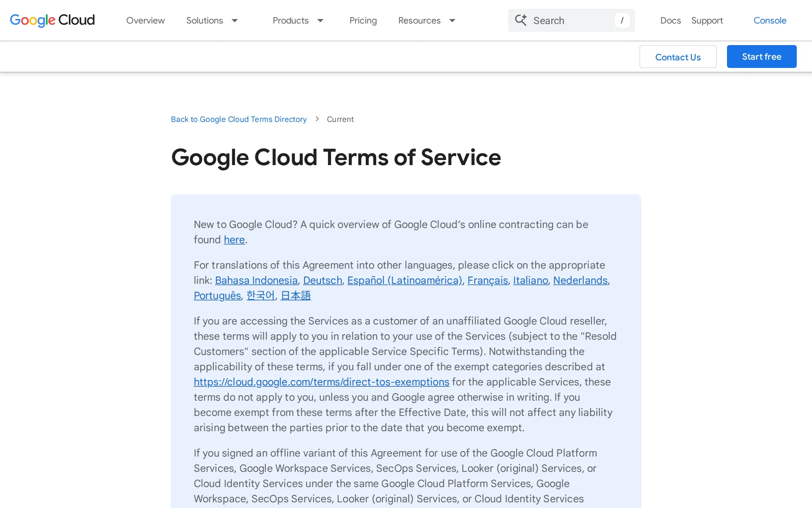Click the Current breadcrumb text
Screen dimensions: 812x508
coord(340,119)
